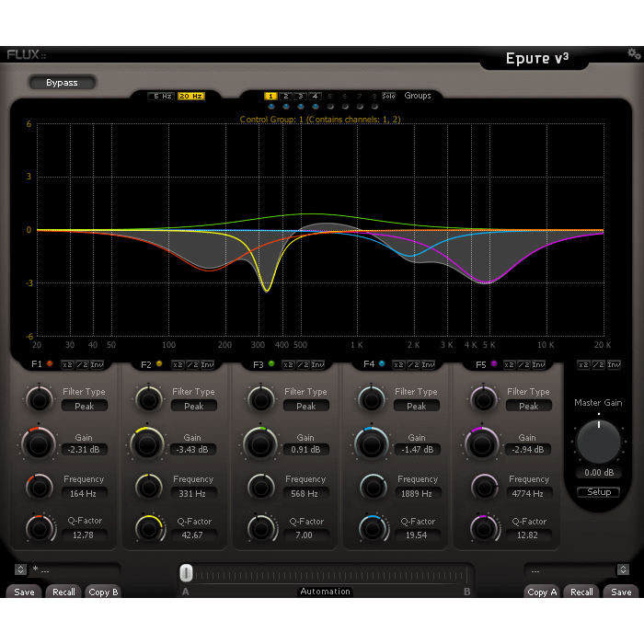Click the F1 gain value -2.31 dB

84,449
